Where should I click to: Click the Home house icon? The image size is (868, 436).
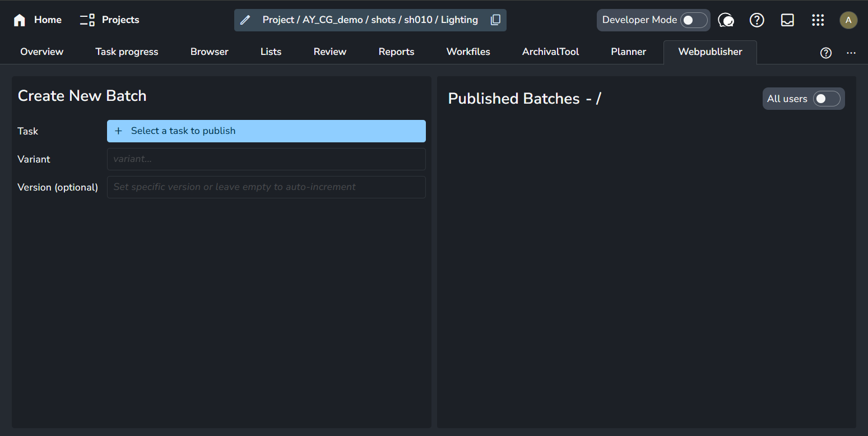[x=20, y=20]
